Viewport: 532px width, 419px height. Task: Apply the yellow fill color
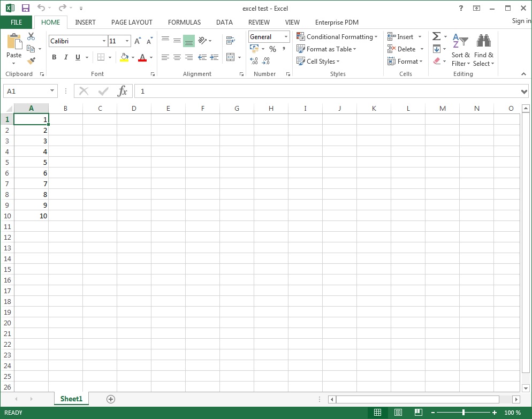(124, 57)
